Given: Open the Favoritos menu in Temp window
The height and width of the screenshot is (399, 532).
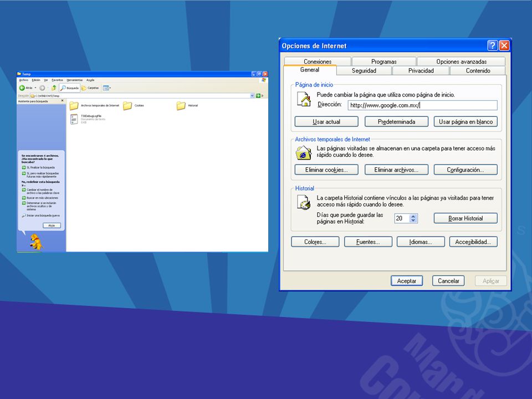Looking at the screenshot, I should [x=57, y=80].
